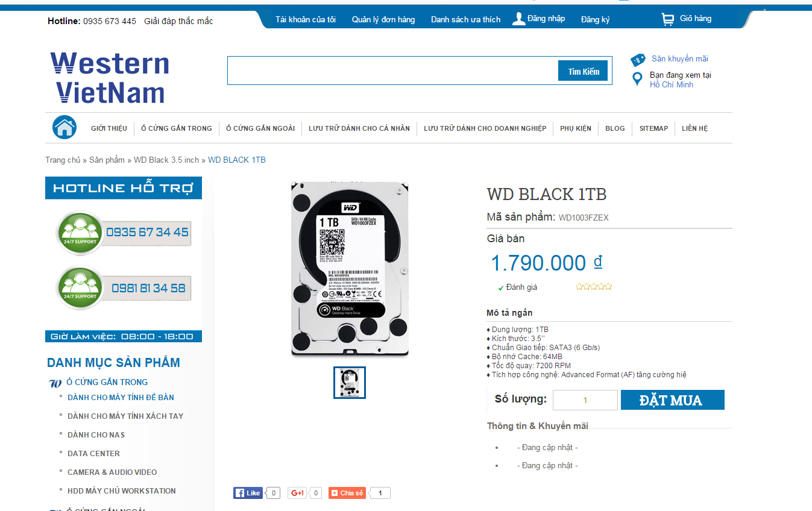Click the Facebook Like button
The height and width of the screenshot is (511, 812).
click(x=248, y=493)
